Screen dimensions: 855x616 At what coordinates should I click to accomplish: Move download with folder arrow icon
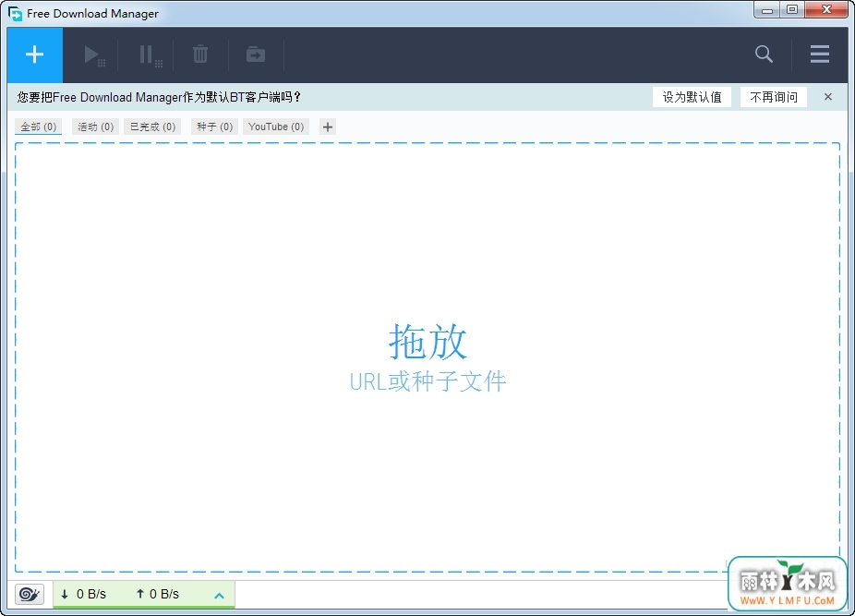(255, 54)
